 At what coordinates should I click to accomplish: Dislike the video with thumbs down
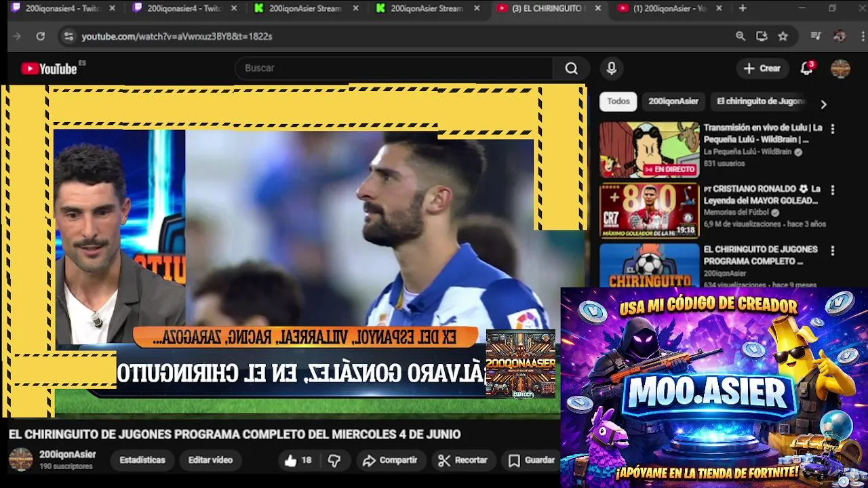coord(334,460)
